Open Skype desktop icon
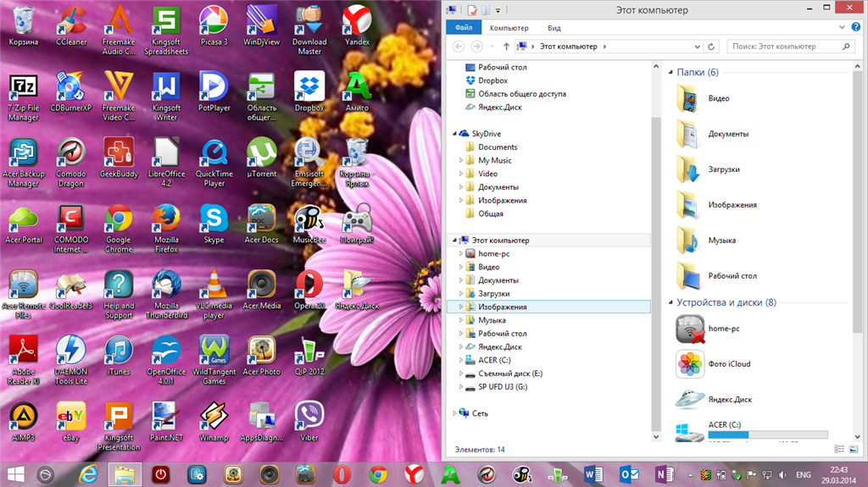Viewport: 868px width, 487px height. (x=214, y=224)
